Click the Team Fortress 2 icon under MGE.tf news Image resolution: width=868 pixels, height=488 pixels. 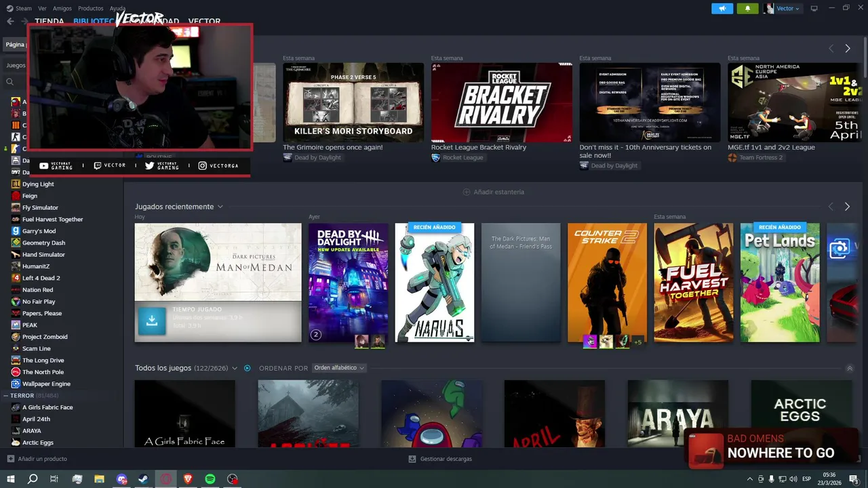(x=732, y=157)
